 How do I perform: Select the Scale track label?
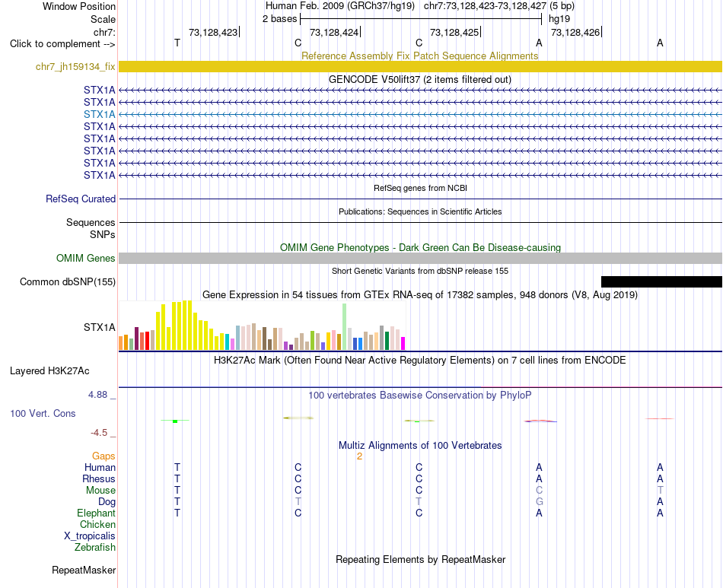coord(103,19)
